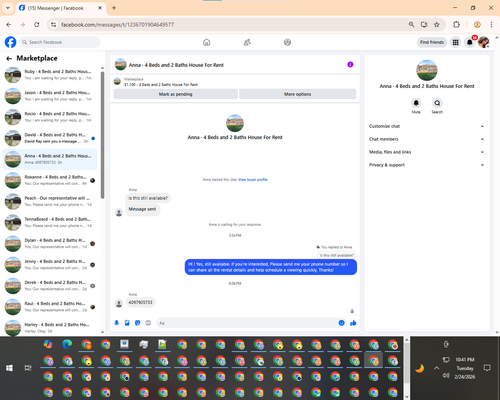Click the Copilot taskbar icon

pyautogui.click(x=48, y=344)
